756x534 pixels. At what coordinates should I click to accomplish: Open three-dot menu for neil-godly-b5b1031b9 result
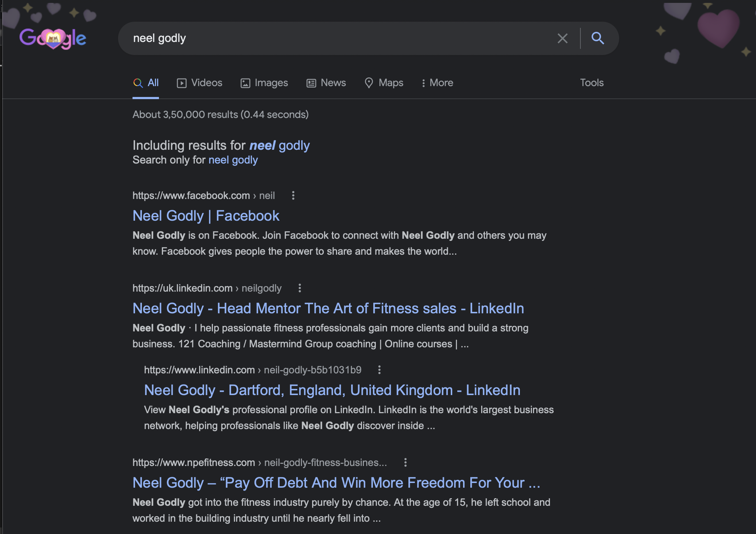[379, 370]
